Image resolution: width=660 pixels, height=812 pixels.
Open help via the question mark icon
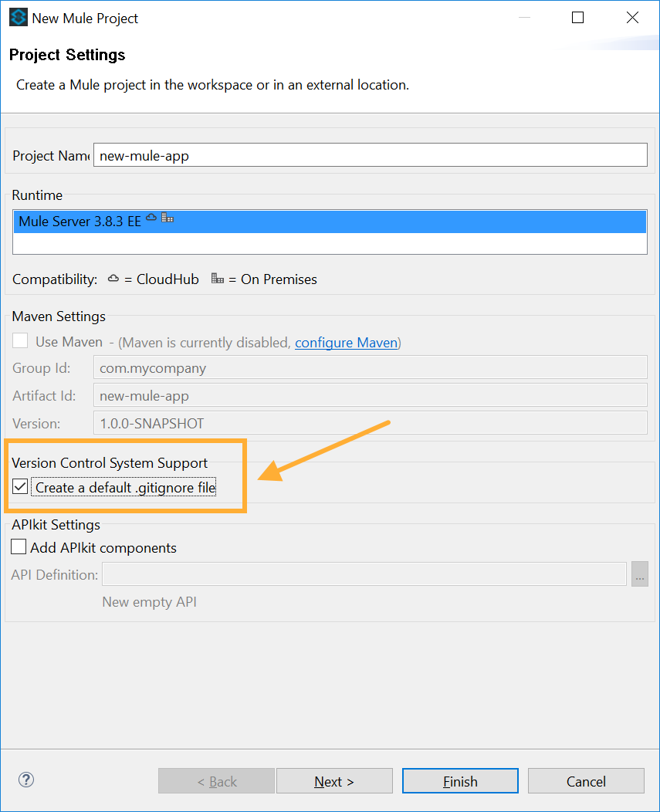click(x=25, y=780)
